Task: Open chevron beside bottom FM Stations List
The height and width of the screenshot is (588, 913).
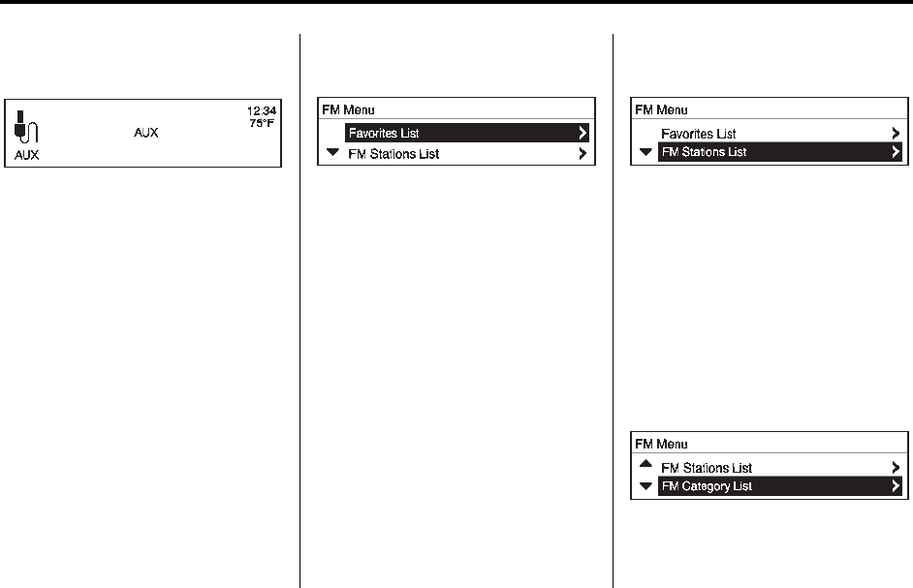Action: [x=896, y=468]
